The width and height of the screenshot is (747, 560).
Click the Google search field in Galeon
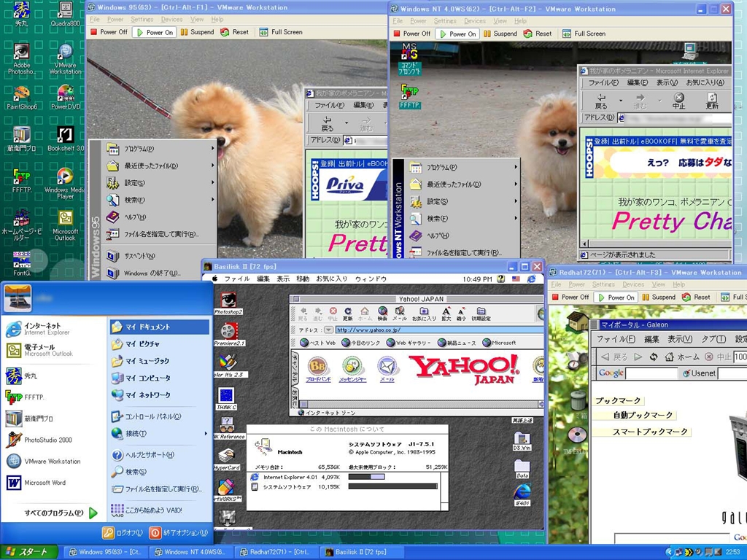(651, 373)
